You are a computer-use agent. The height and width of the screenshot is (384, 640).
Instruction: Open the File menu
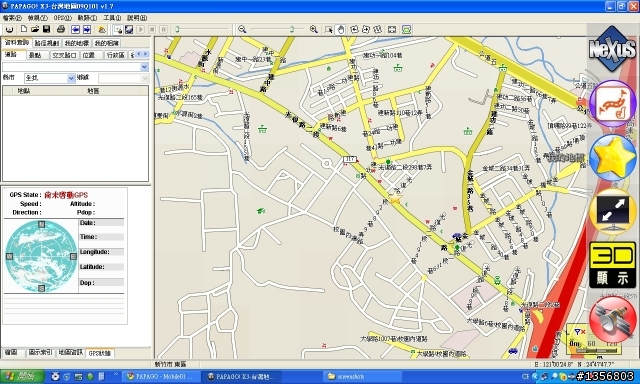pyautogui.click(x=12, y=18)
